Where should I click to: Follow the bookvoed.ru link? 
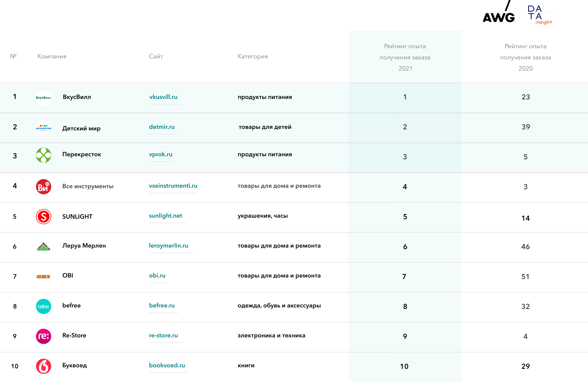tap(167, 366)
